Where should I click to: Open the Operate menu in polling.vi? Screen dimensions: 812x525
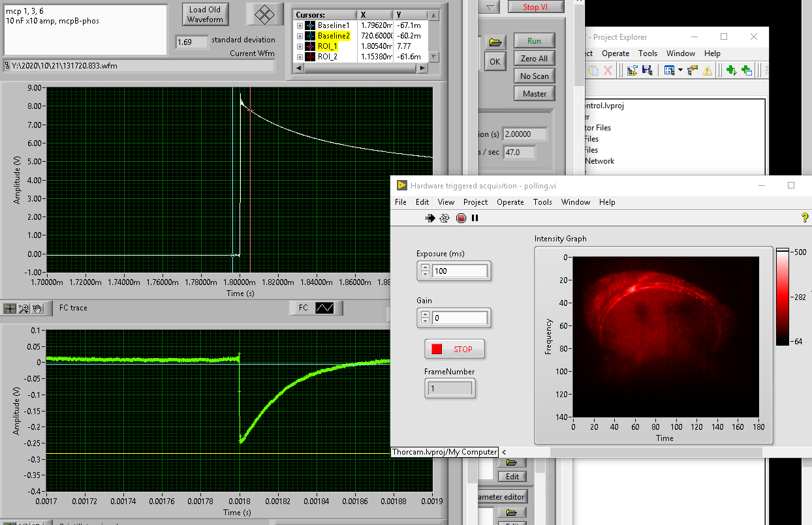click(x=510, y=202)
